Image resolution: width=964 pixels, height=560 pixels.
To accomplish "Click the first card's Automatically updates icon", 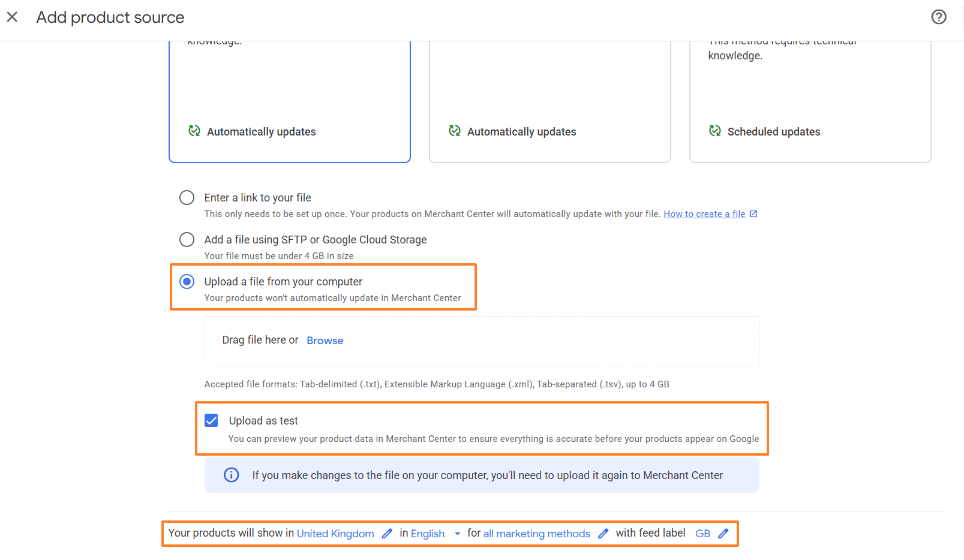I will click(x=194, y=131).
